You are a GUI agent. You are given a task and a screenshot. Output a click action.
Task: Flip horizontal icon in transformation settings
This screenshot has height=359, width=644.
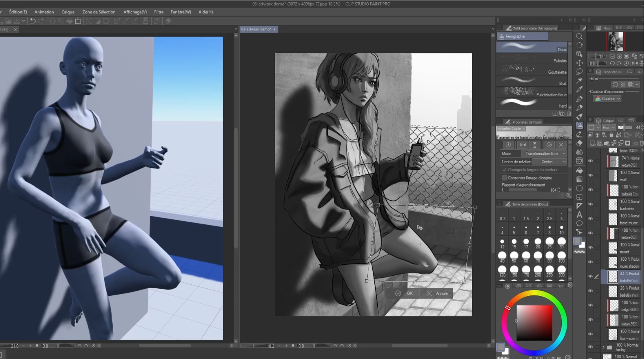point(522,145)
